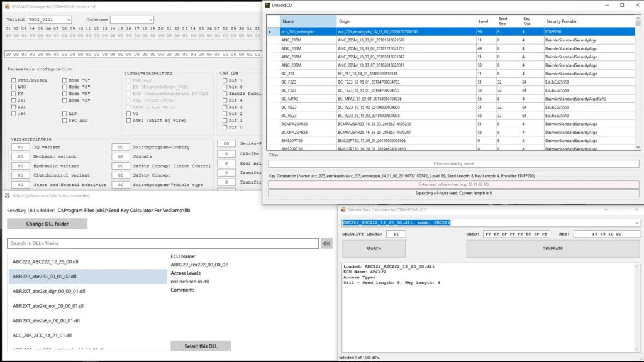
Task: Expand the ABC222 DLL combo box
Action: [636, 222]
